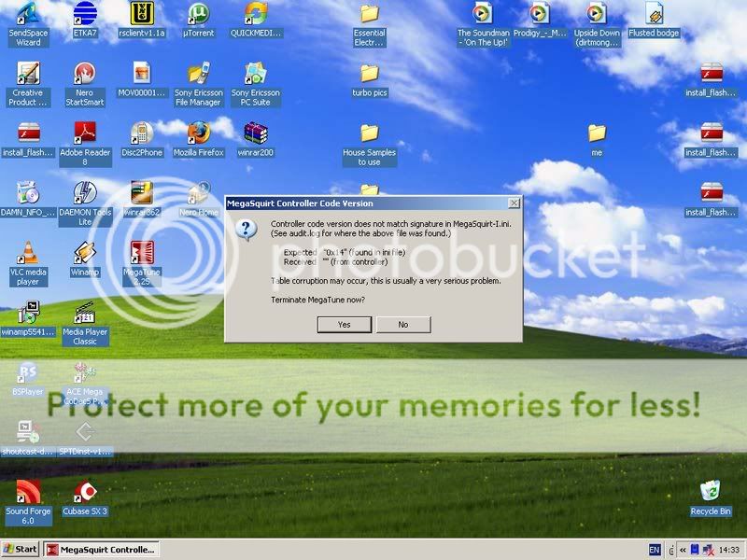Select the Cubase SX 3 shortcut
This screenshot has height=560, width=747.
click(85, 493)
